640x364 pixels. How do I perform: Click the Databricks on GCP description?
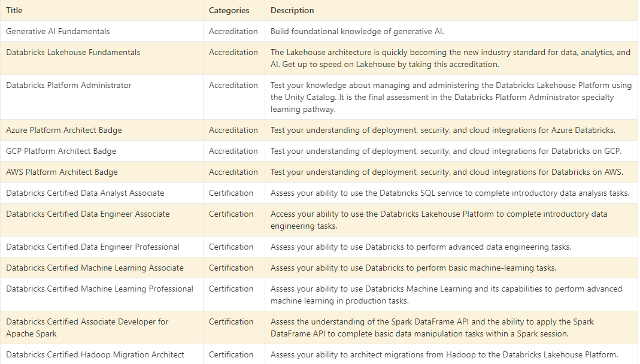(x=446, y=151)
